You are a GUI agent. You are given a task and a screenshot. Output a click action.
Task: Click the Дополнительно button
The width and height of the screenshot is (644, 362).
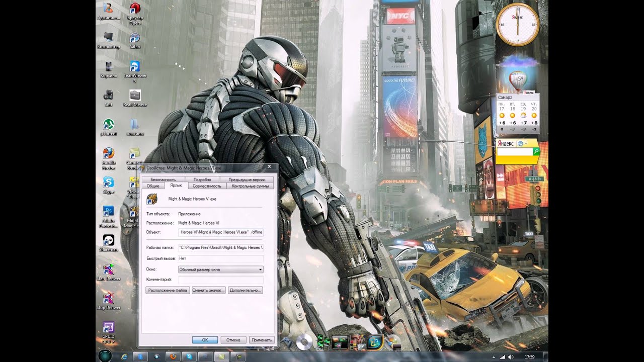point(245,290)
